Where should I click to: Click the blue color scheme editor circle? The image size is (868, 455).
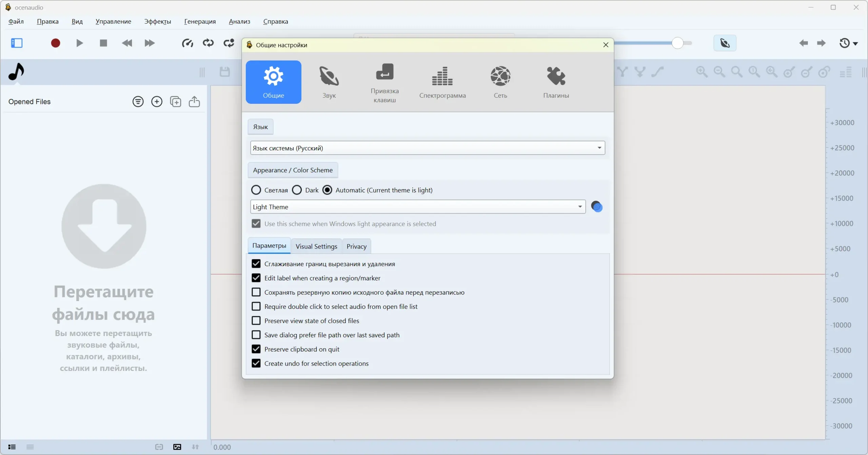click(596, 206)
